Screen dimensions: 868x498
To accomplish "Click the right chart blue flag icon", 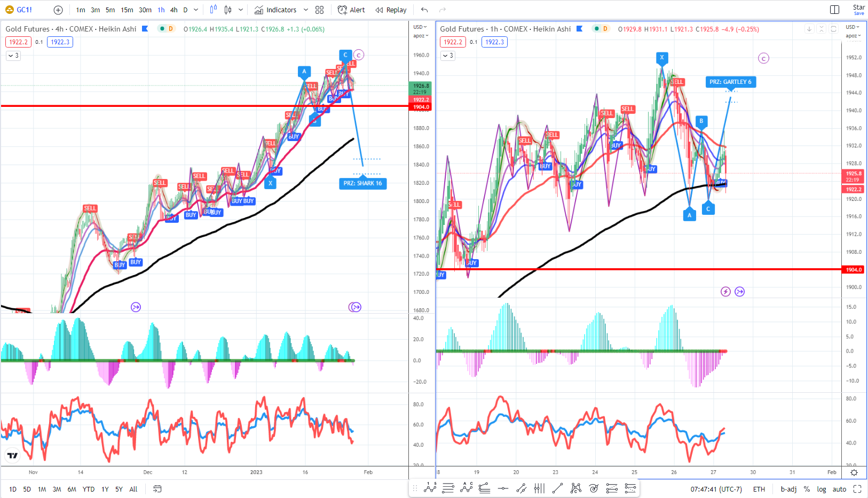I will click(579, 29).
